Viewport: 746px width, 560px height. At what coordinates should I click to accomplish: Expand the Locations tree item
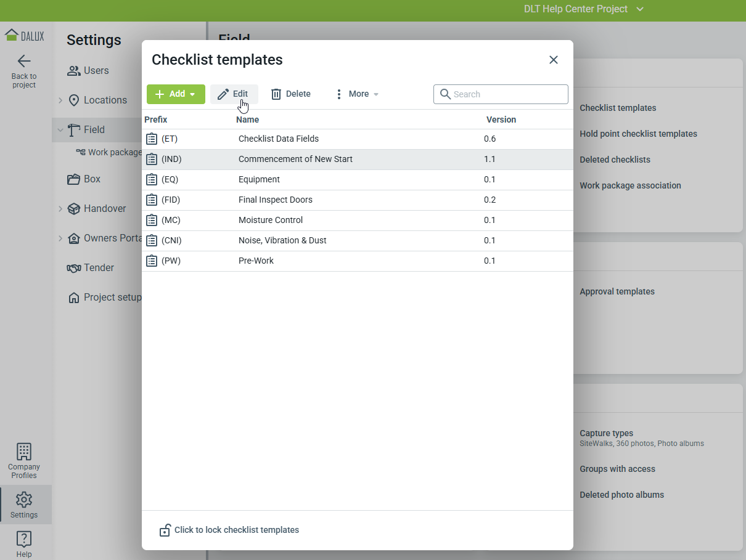[x=60, y=100]
